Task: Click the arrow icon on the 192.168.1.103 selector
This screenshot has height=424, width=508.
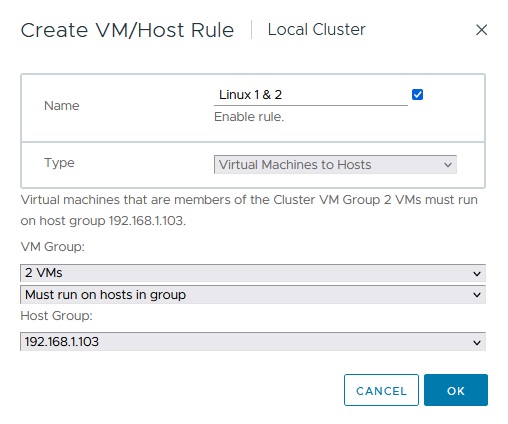Action: click(x=477, y=342)
